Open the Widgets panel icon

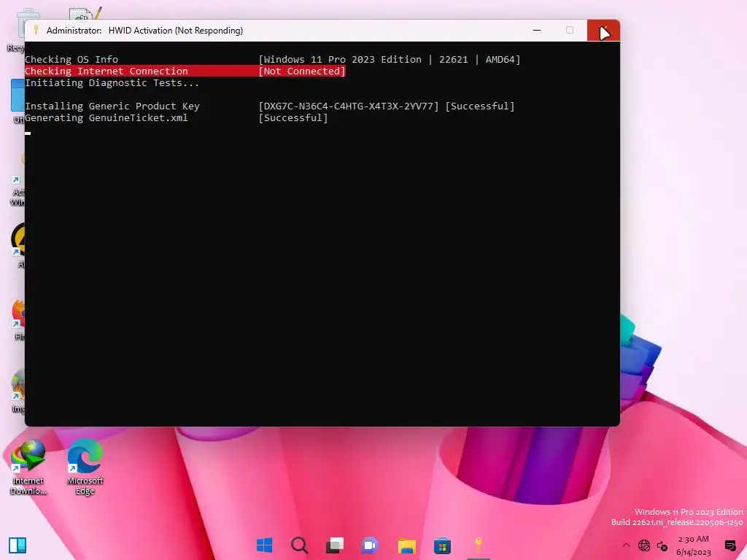(18, 545)
